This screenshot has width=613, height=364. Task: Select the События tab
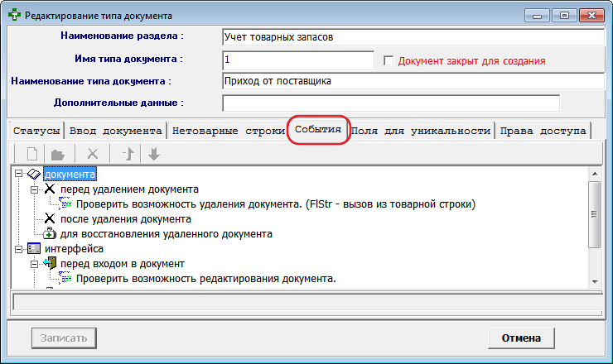318,130
